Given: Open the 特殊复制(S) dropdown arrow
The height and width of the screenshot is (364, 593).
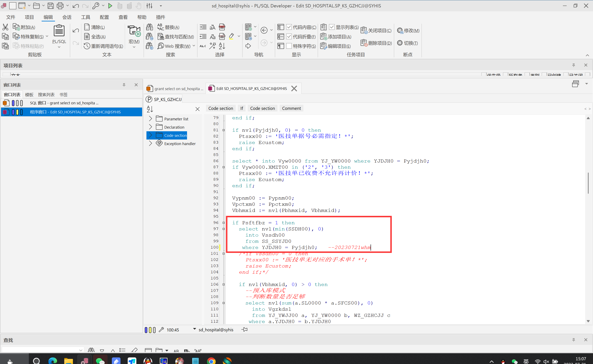Looking at the screenshot, I should coord(47,36).
